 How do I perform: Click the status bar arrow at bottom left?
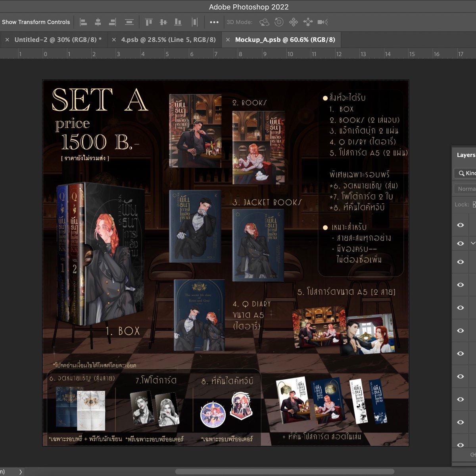pyautogui.click(x=21, y=472)
